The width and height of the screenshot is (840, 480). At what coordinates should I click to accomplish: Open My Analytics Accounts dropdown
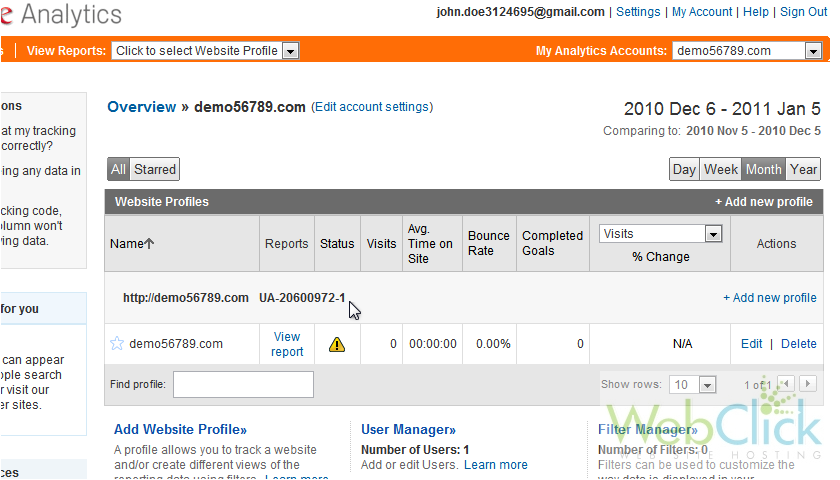(x=747, y=51)
